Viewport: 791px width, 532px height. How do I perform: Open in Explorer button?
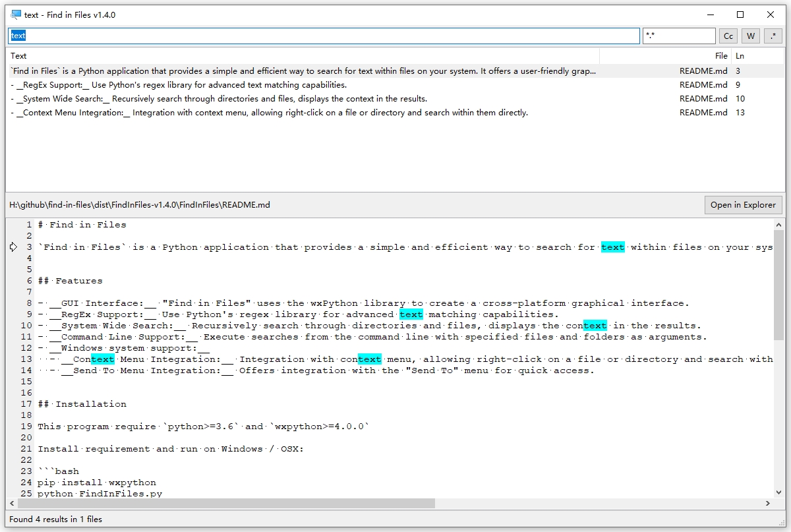743,205
